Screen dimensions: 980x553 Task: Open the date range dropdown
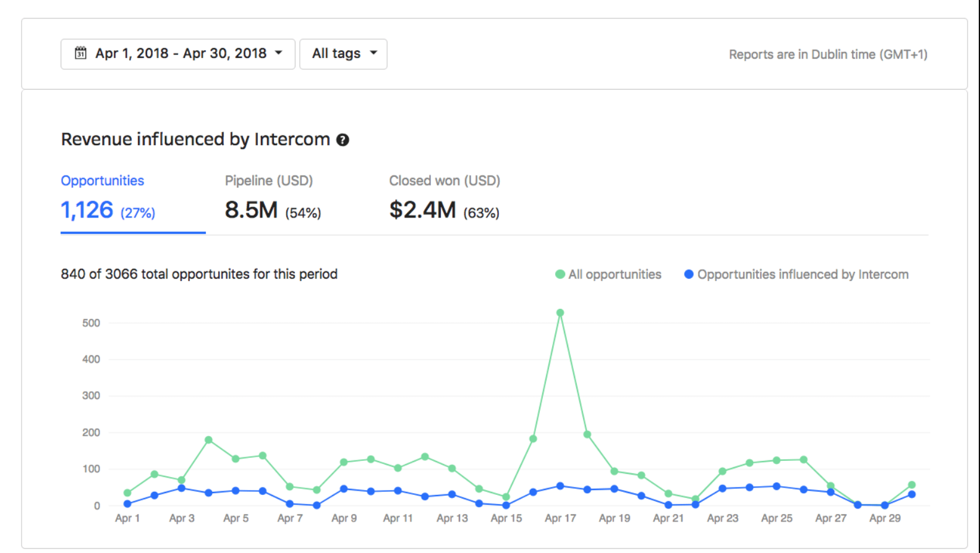(177, 54)
